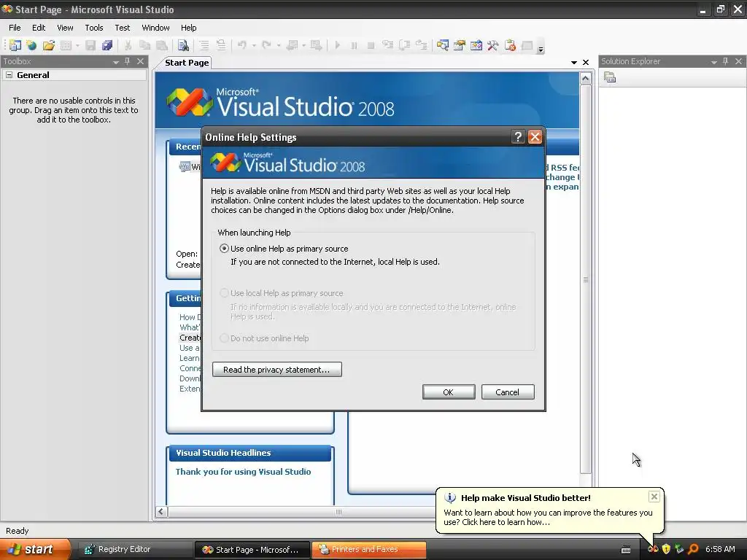Select Use online Help as primary source

click(x=224, y=249)
